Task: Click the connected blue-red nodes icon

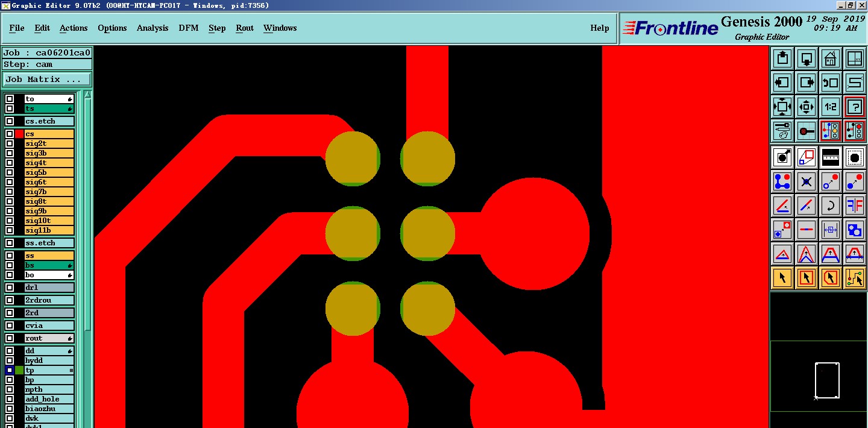Action: coord(782,181)
